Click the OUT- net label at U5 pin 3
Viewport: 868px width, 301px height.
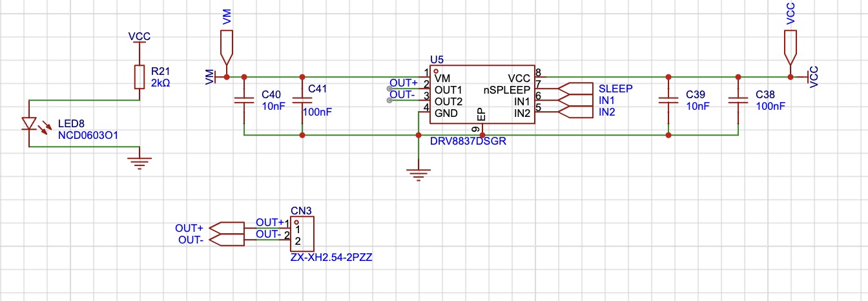click(402, 95)
